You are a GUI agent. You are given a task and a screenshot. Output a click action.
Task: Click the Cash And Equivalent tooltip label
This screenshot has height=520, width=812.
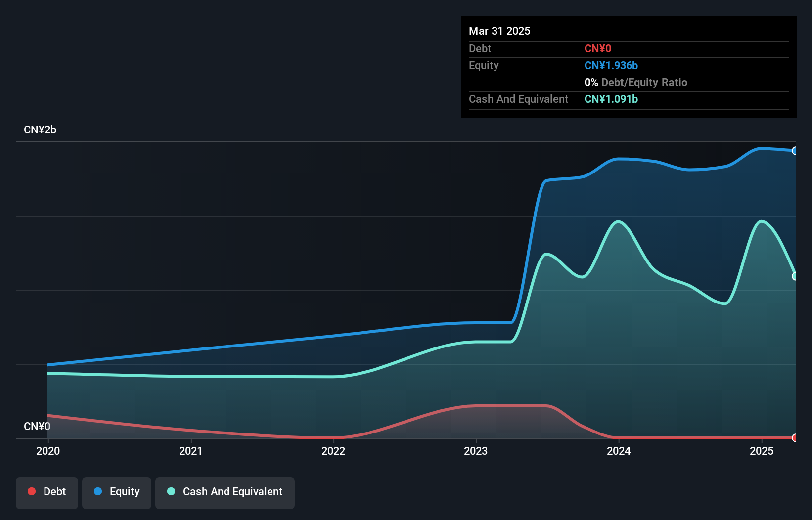pos(518,99)
